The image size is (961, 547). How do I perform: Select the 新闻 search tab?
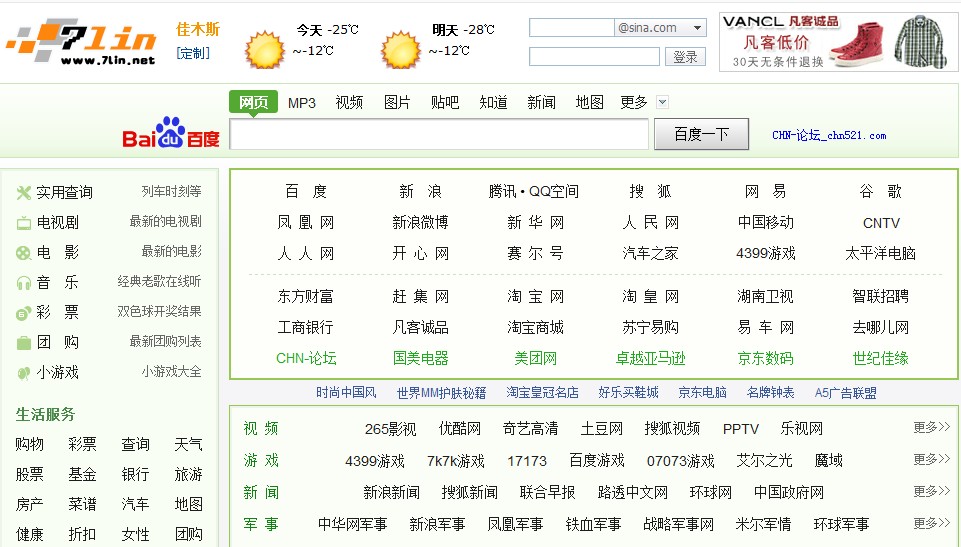click(x=541, y=102)
